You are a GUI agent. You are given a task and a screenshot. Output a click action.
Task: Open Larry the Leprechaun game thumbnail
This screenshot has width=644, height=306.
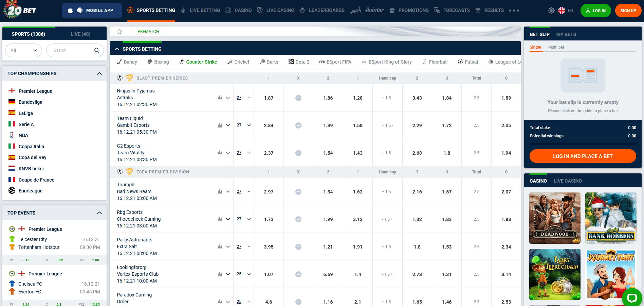click(555, 274)
